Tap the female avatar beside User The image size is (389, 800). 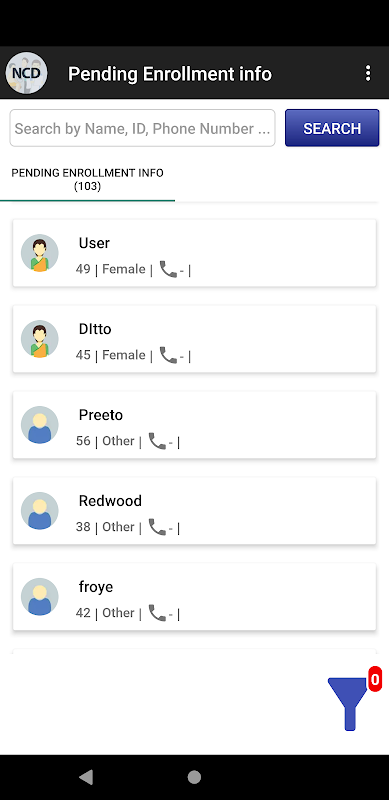[40, 253]
